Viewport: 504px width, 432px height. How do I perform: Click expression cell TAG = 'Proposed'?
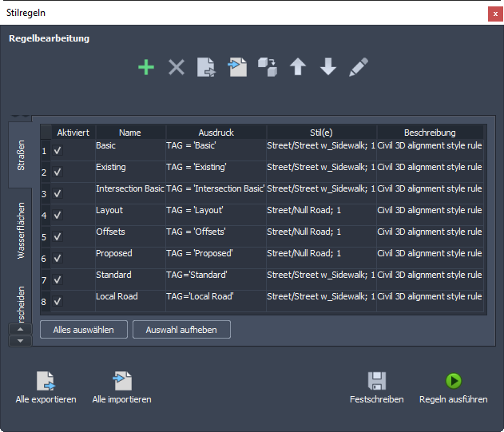pos(216,258)
